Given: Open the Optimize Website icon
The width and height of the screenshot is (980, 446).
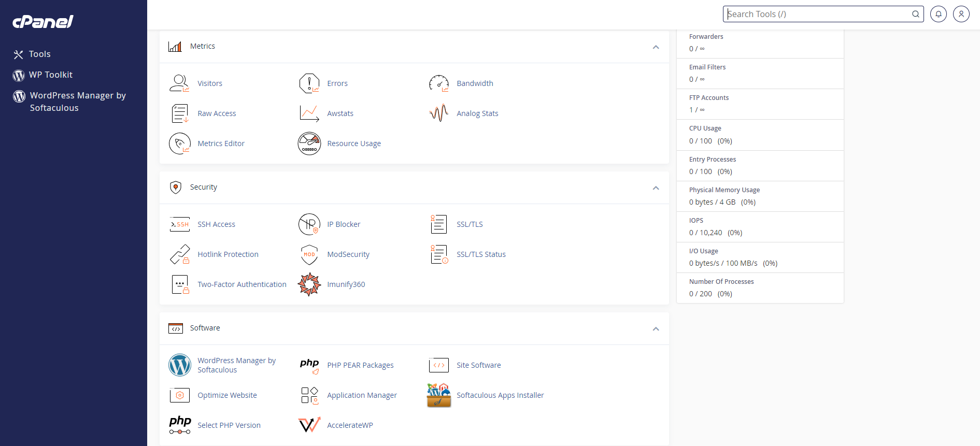Looking at the screenshot, I should [180, 395].
